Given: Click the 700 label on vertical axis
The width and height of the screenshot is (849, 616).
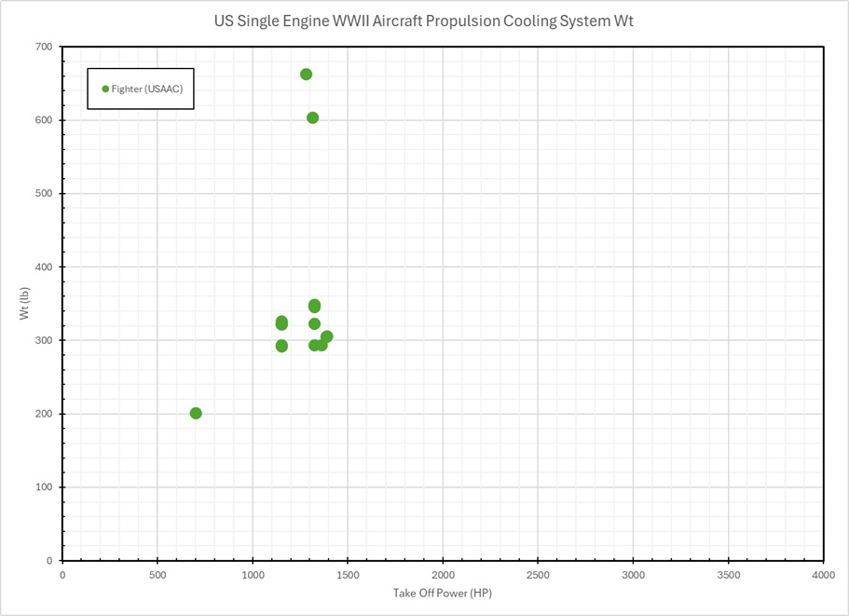Looking at the screenshot, I should (x=43, y=47).
